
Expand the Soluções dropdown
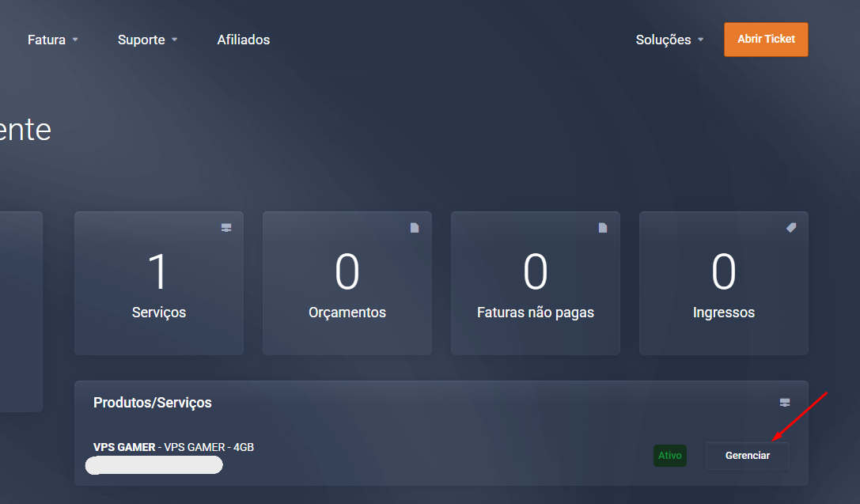(669, 40)
